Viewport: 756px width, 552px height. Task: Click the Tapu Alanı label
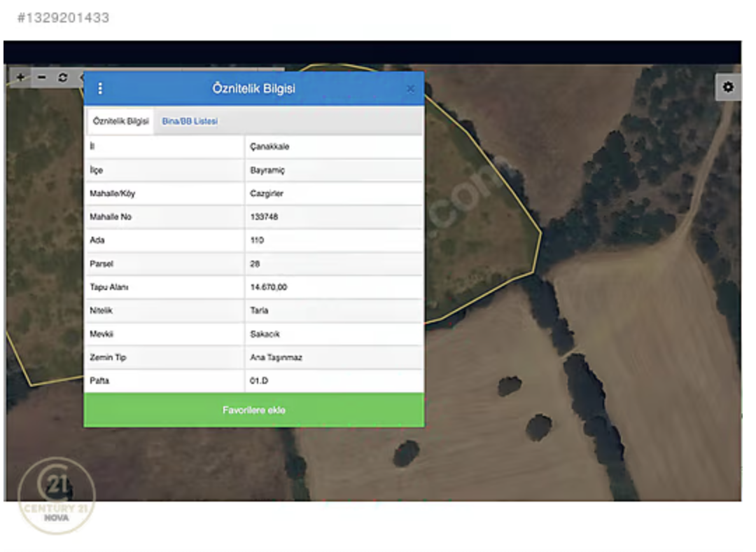click(109, 287)
